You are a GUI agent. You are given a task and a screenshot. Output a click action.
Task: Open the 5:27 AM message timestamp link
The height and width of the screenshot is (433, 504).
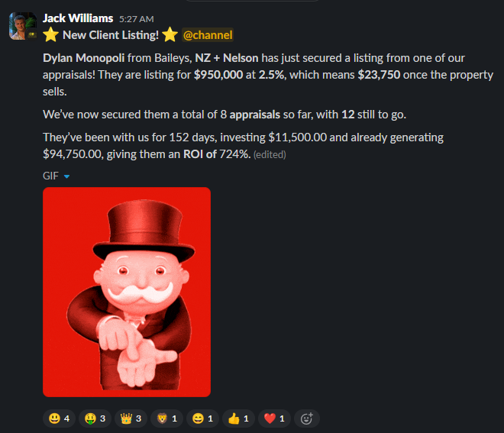(136, 19)
